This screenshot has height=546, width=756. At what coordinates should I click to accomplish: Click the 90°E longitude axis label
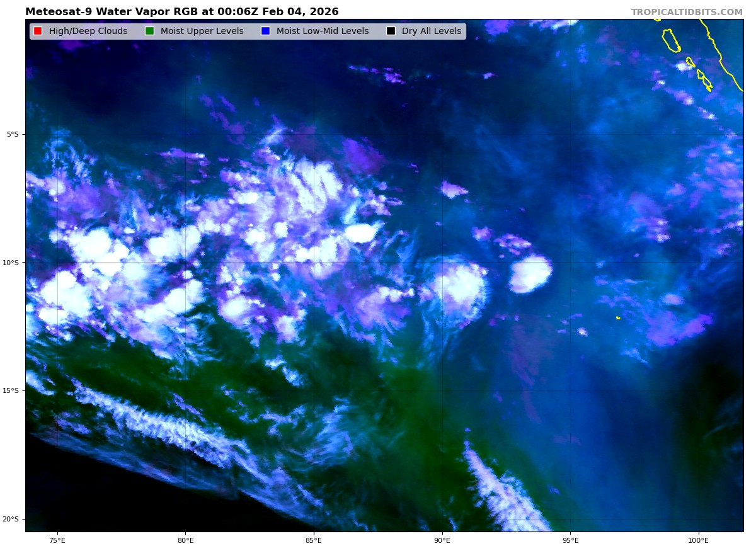(x=442, y=540)
